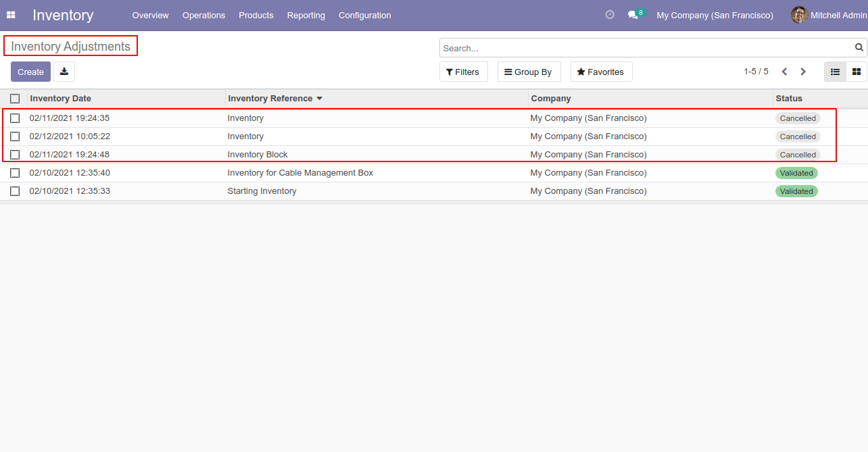Open the Reporting menu

(x=306, y=15)
